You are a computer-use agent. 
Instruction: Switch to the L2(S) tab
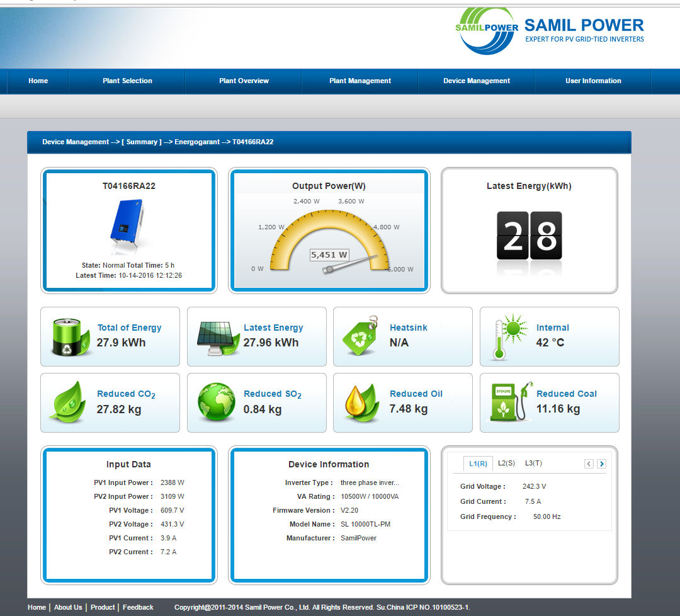pyautogui.click(x=506, y=464)
